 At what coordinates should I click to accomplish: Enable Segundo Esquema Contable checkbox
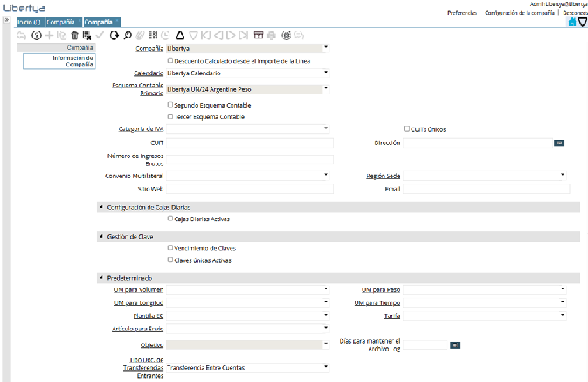tap(170, 105)
